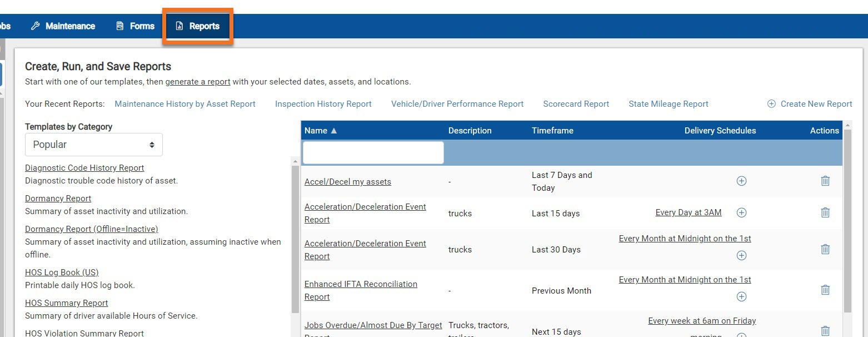The image size is (868, 337).
Task: Open the HOS Log Book (US) template
Action: click(x=62, y=272)
